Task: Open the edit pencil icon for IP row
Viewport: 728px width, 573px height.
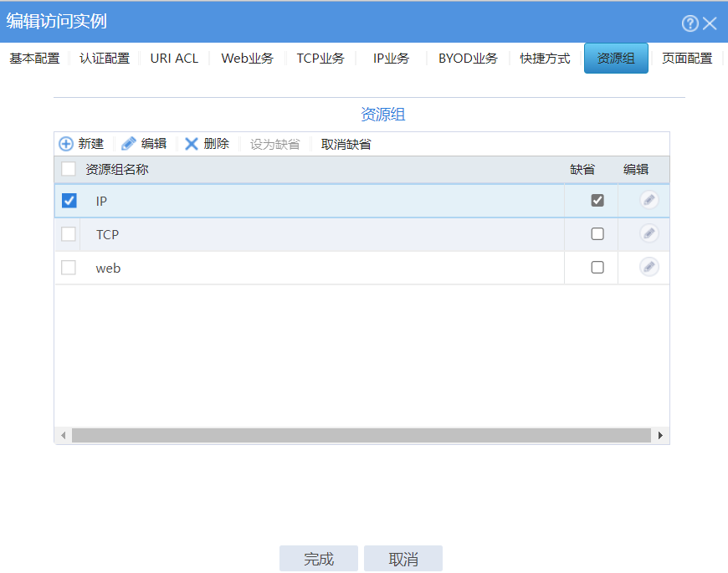Action: (649, 200)
